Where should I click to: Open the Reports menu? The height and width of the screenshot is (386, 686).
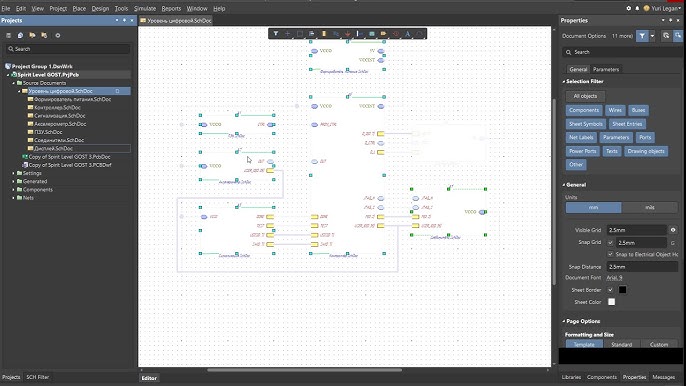[171, 8]
